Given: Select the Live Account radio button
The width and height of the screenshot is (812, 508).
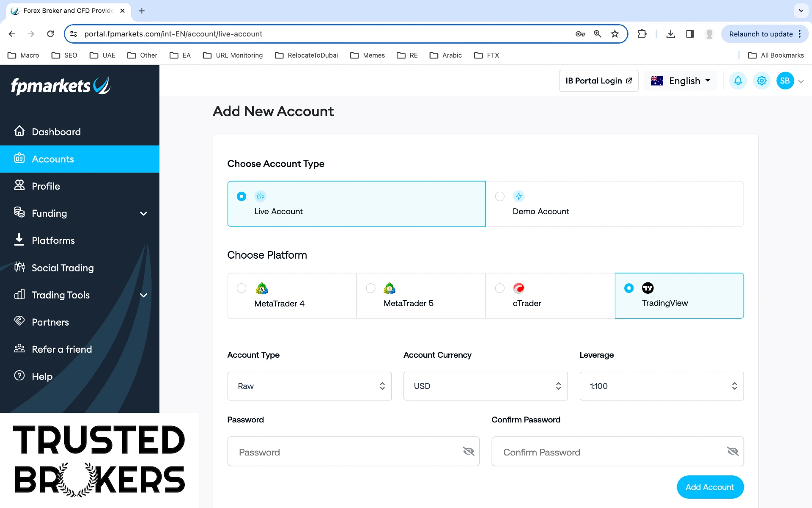Looking at the screenshot, I should [x=241, y=196].
